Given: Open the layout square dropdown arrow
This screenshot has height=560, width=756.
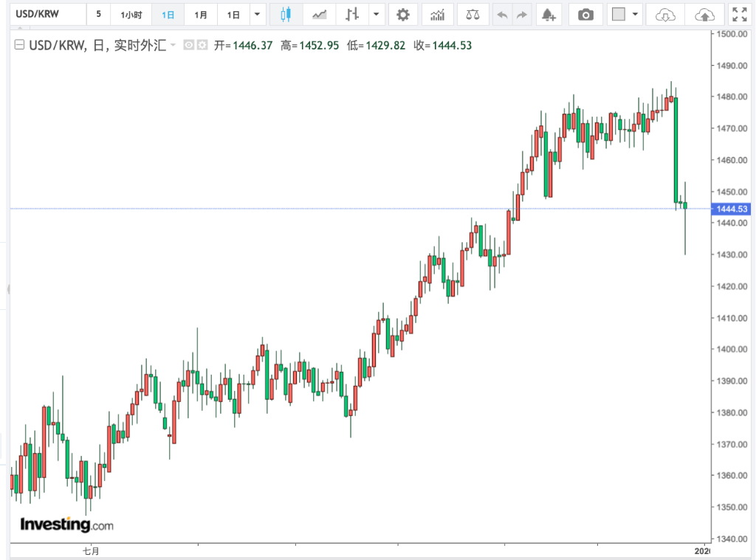Looking at the screenshot, I should [x=635, y=14].
